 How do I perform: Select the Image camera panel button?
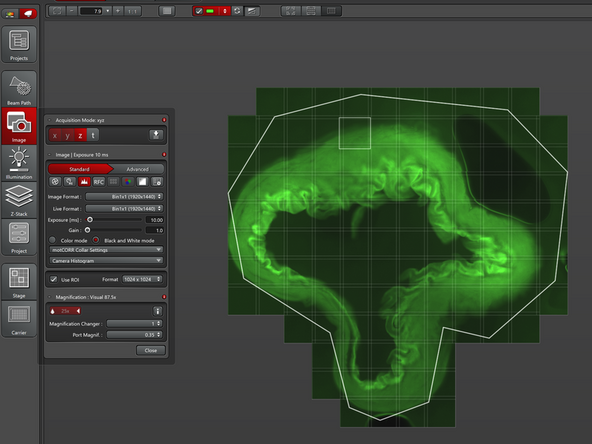click(x=19, y=126)
